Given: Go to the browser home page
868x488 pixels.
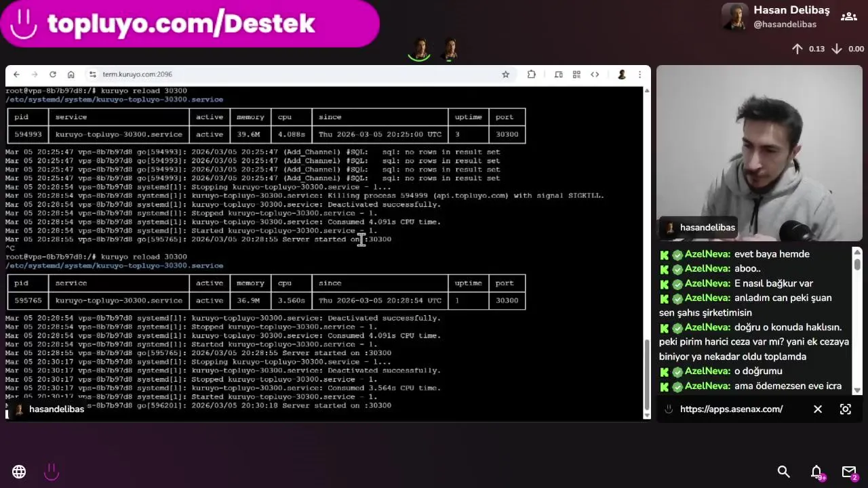Looking at the screenshot, I should (71, 75).
